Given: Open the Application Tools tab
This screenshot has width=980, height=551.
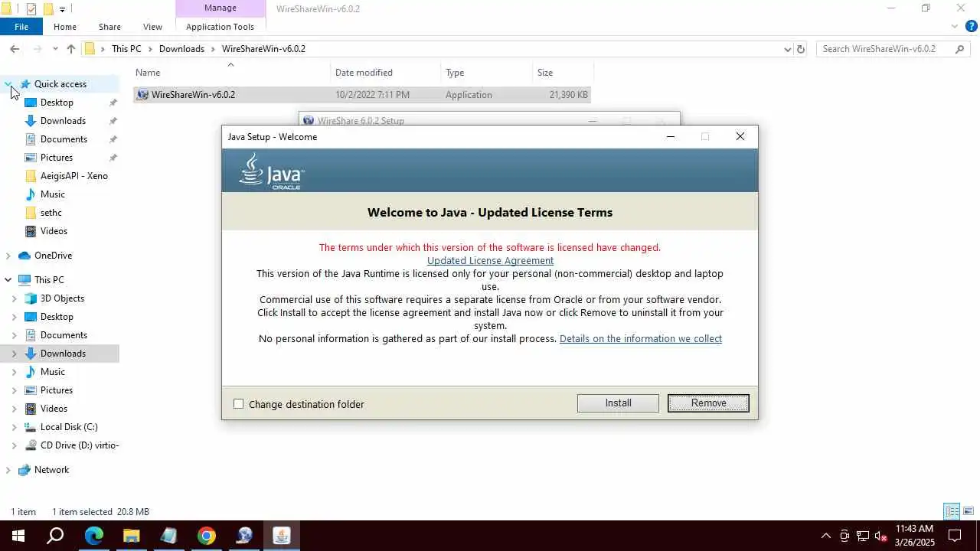Looking at the screenshot, I should (220, 27).
